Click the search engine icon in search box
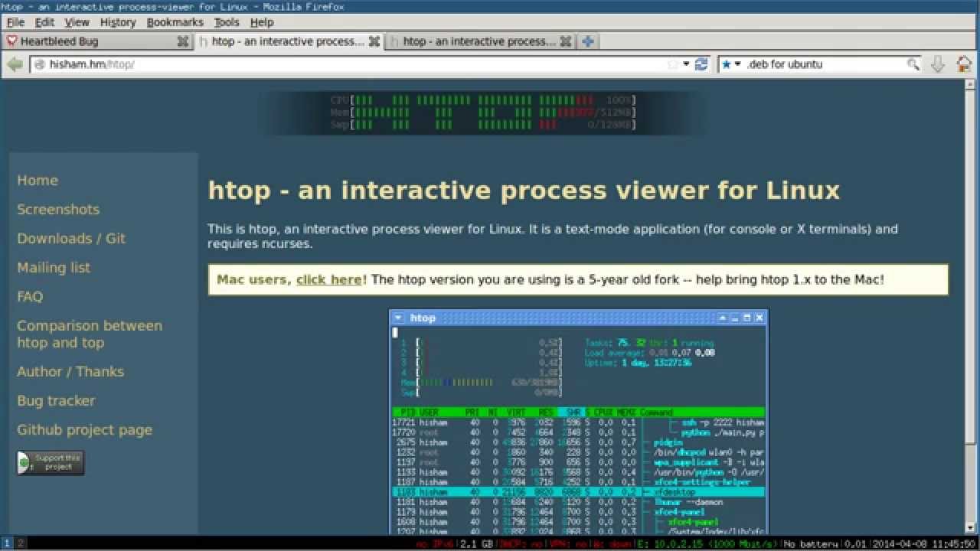 pos(727,64)
